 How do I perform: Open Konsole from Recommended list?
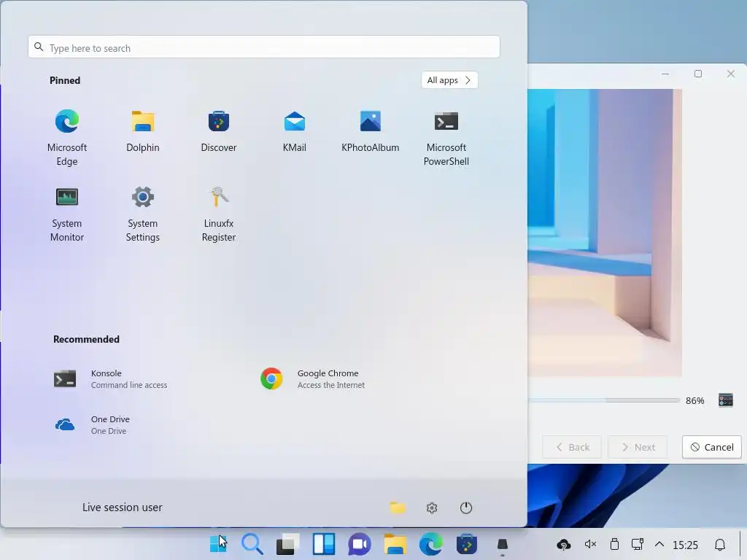pos(111,379)
